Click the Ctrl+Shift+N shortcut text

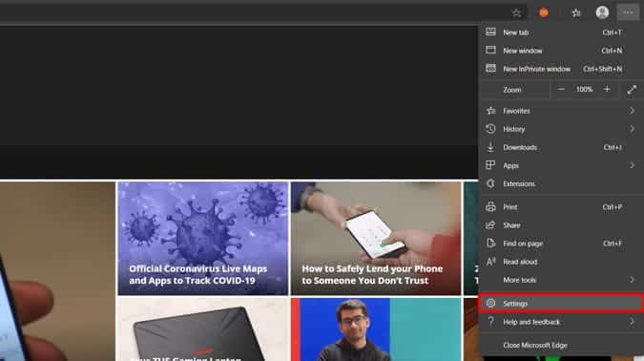coord(603,69)
